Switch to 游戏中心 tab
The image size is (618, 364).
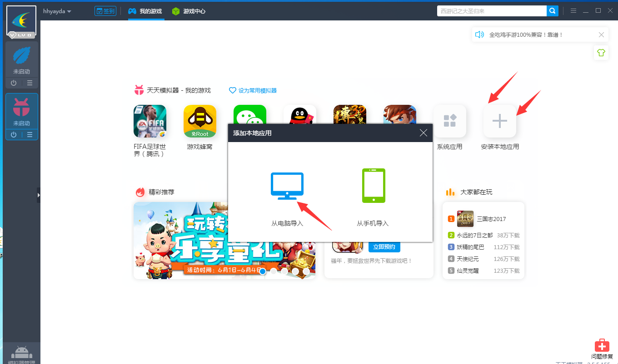pyautogui.click(x=189, y=11)
